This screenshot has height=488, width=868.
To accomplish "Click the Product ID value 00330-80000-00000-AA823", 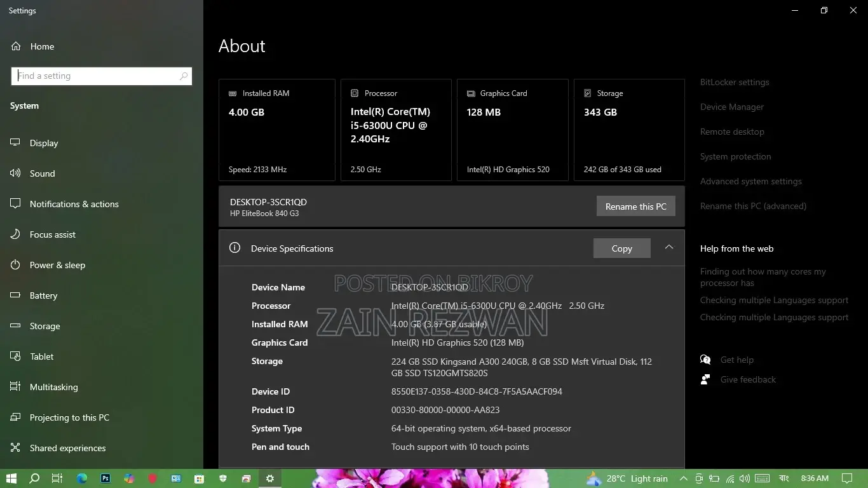I will click(x=445, y=410).
